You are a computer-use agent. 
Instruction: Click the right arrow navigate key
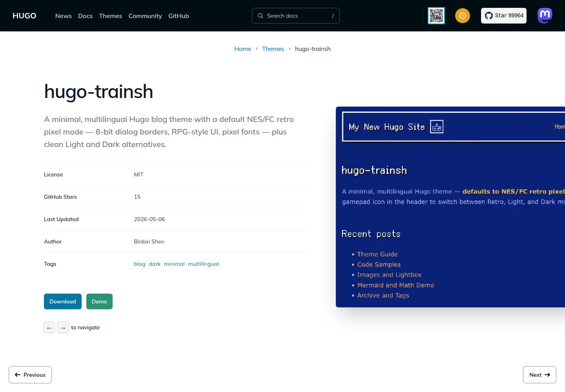click(63, 327)
